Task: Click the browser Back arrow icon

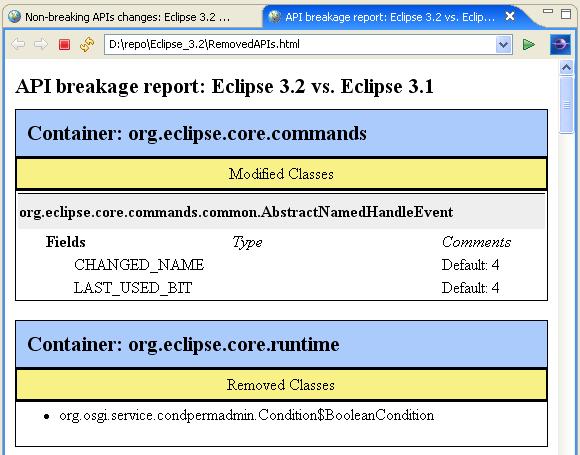Action: click(x=18, y=44)
